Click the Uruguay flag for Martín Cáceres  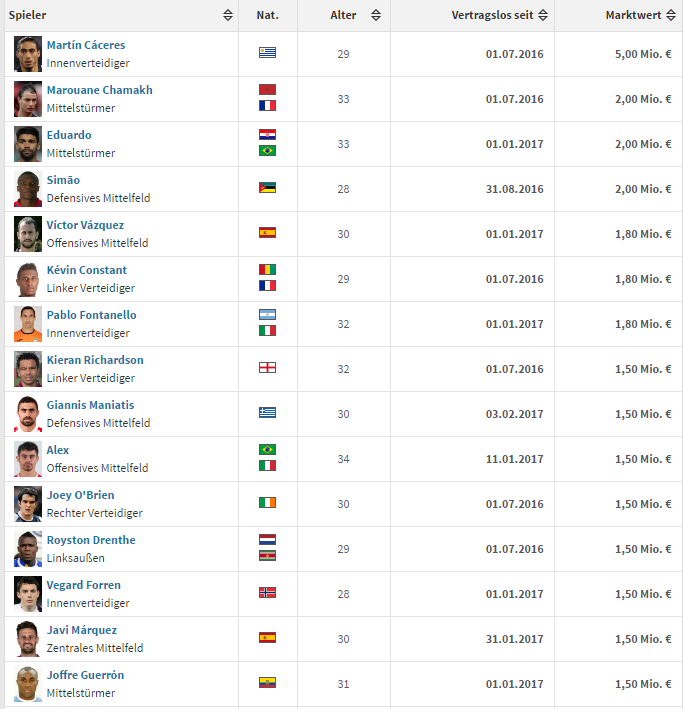267,52
